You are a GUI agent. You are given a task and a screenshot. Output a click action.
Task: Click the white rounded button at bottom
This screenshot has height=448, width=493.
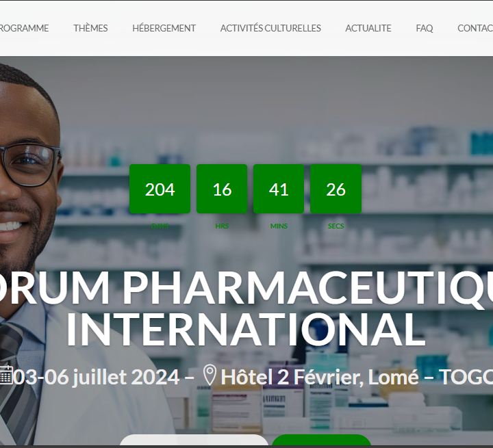tap(194, 440)
